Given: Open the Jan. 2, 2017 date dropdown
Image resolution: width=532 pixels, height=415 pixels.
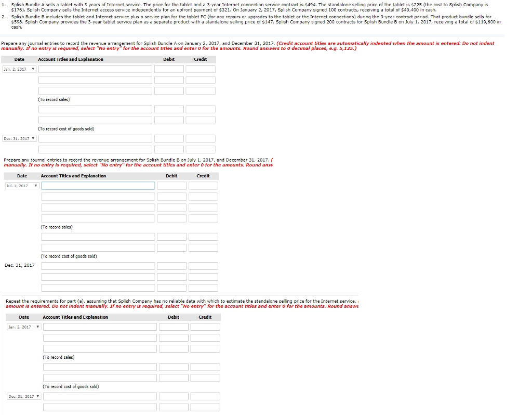Looking at the screenshot, I should pos(19,69).
